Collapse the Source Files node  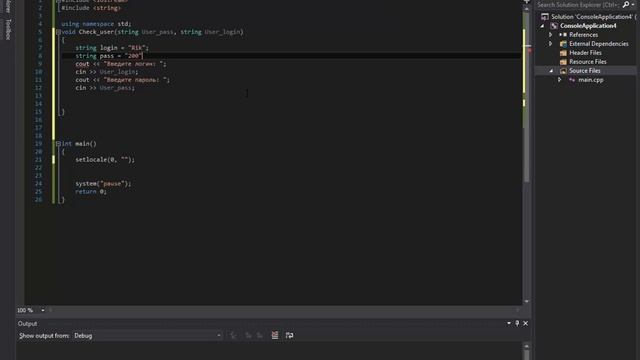pos(551,71)
